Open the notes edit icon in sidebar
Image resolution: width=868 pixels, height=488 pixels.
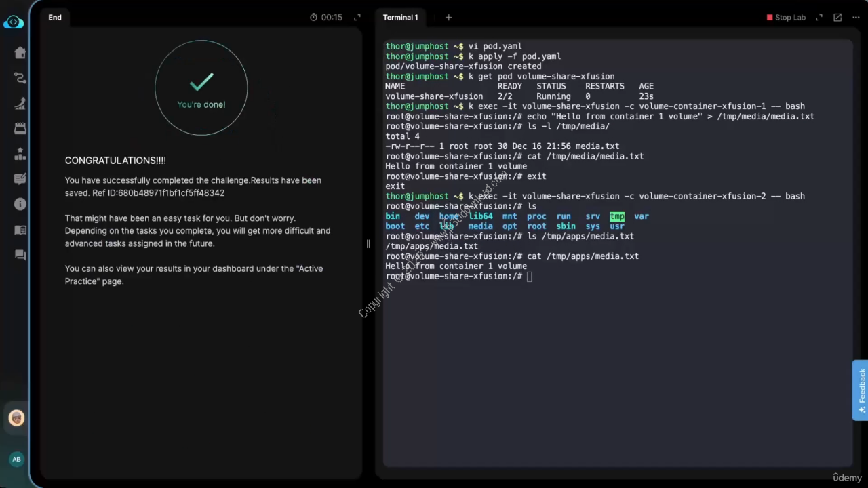coord(20,179)
